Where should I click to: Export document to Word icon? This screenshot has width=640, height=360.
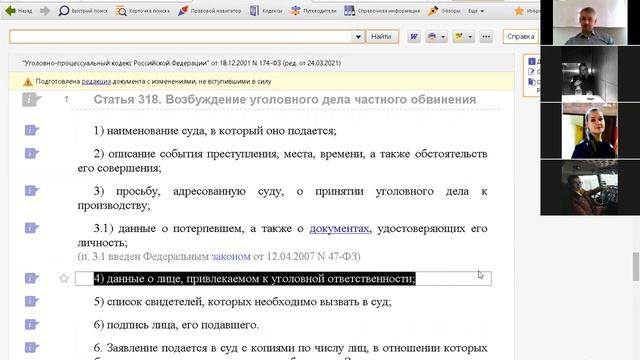pos(414,37)
